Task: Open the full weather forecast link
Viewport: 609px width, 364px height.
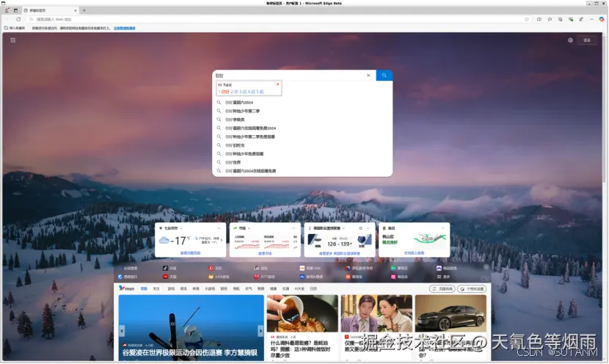Action: 190,253
